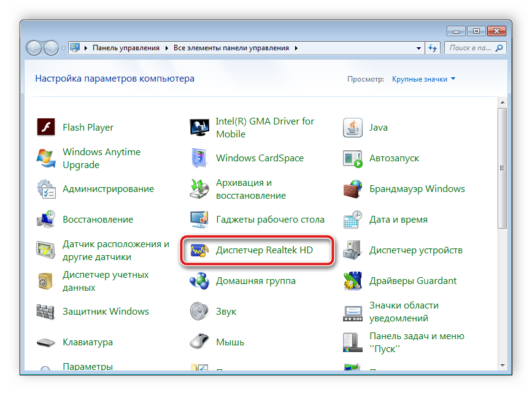532x395 pixels.
Task: Open the Домашняя группа icon
Action: [200, 281]
